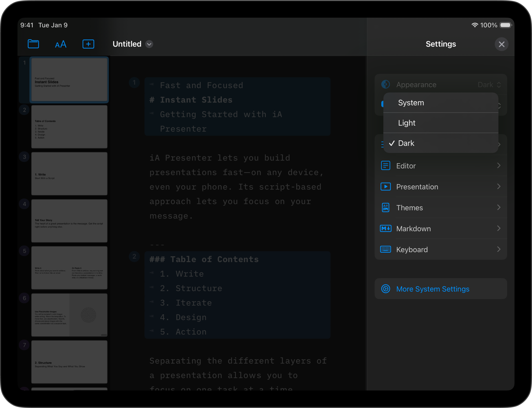Click the Themes icon
This screenshot has height=408, width=532.
point(385,208)
